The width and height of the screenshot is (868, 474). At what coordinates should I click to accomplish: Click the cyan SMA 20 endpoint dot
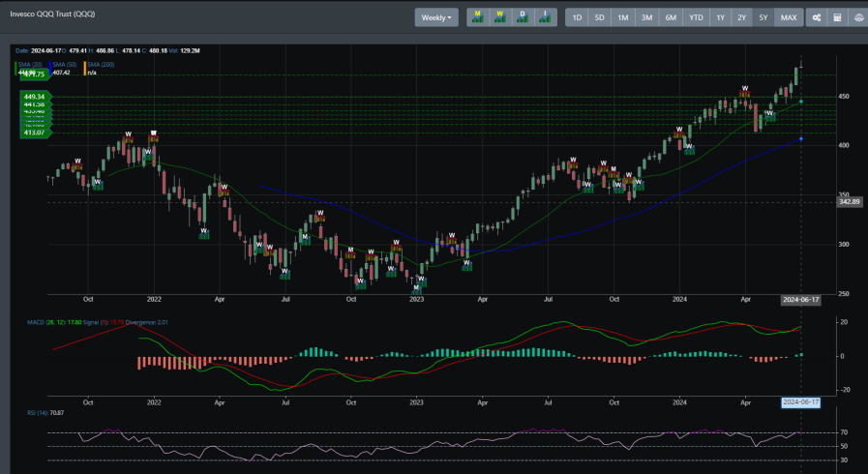[801, 102]
